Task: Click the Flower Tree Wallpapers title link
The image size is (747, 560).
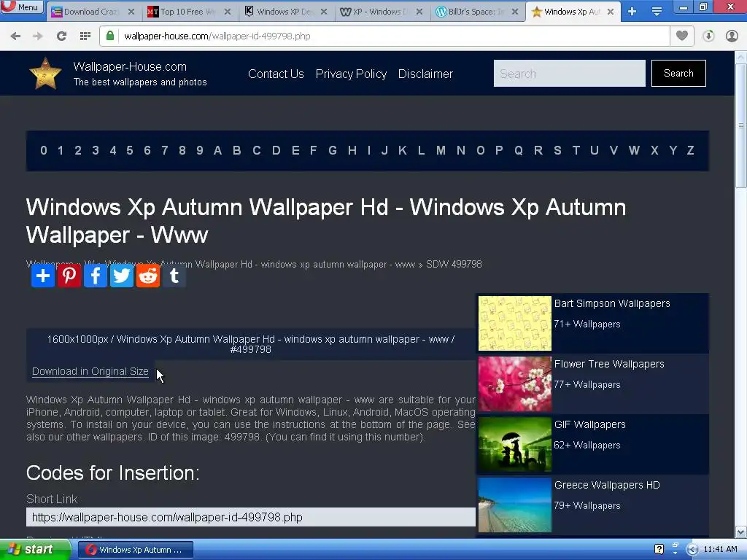Action: point(609,364)
